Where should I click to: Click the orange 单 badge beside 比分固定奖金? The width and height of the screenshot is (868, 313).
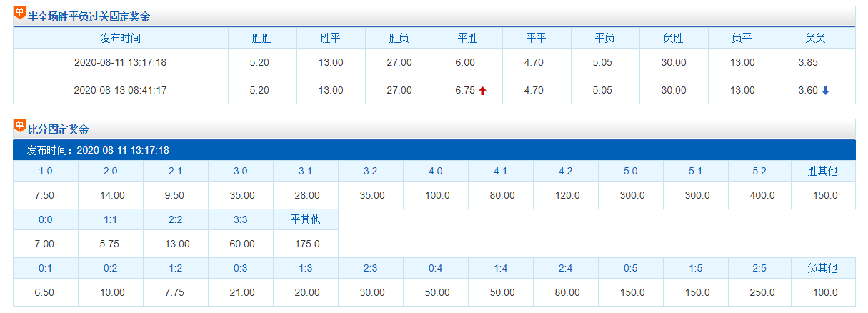19,126
